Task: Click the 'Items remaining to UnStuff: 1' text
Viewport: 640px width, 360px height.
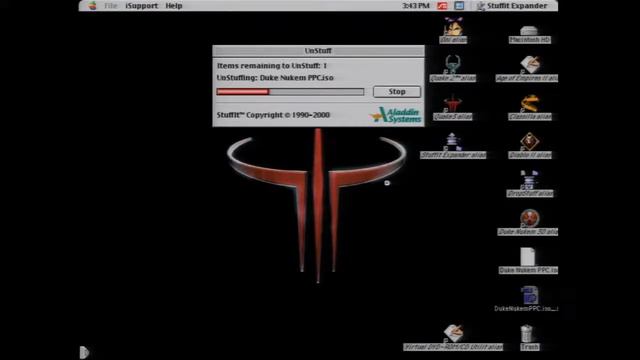Action: click(272, 66)
